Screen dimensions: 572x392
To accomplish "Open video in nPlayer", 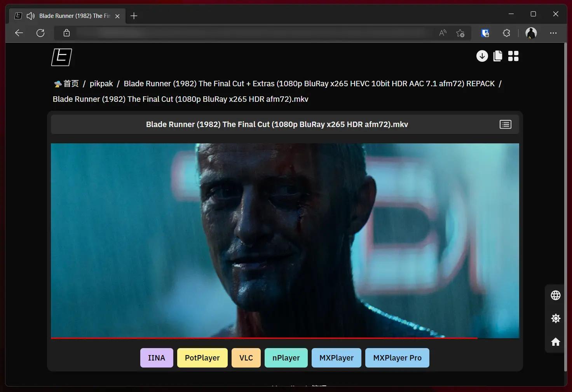I will pyautogui.click(x=286, y=358).
